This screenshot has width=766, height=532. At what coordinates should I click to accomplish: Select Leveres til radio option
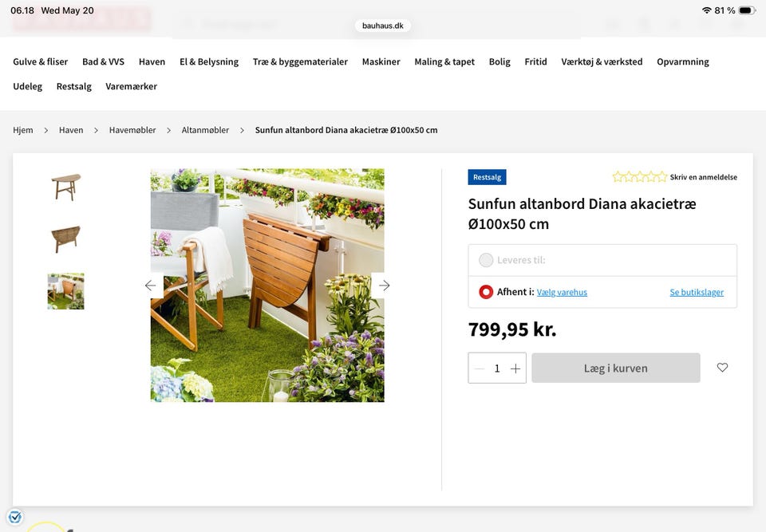point(486,260)
